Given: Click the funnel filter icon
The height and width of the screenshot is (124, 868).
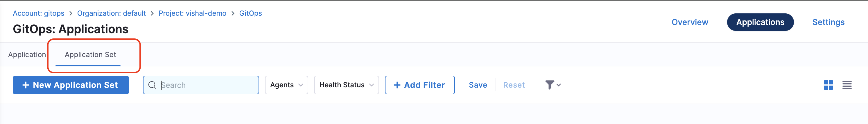Looking at the screenshot, I should click(549, 85).
